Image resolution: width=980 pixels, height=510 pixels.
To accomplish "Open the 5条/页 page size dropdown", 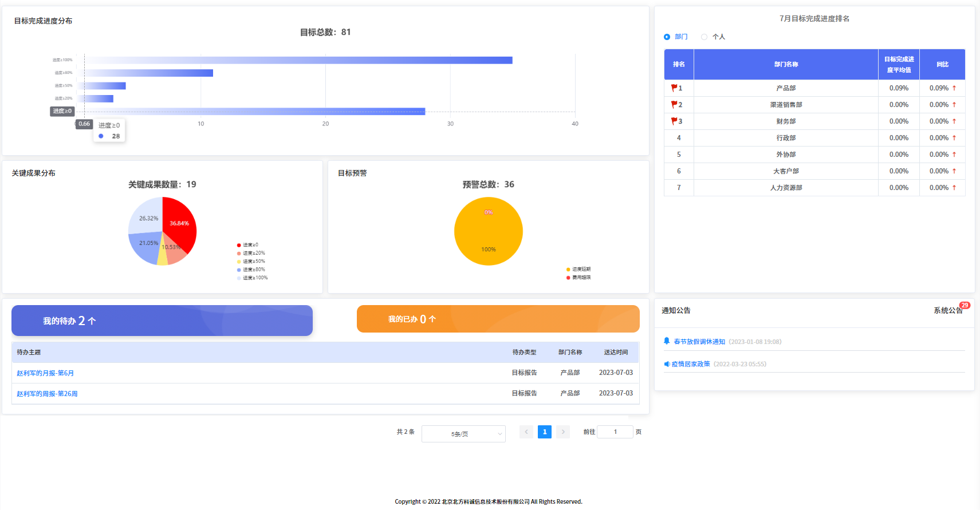I will point(463,434).
